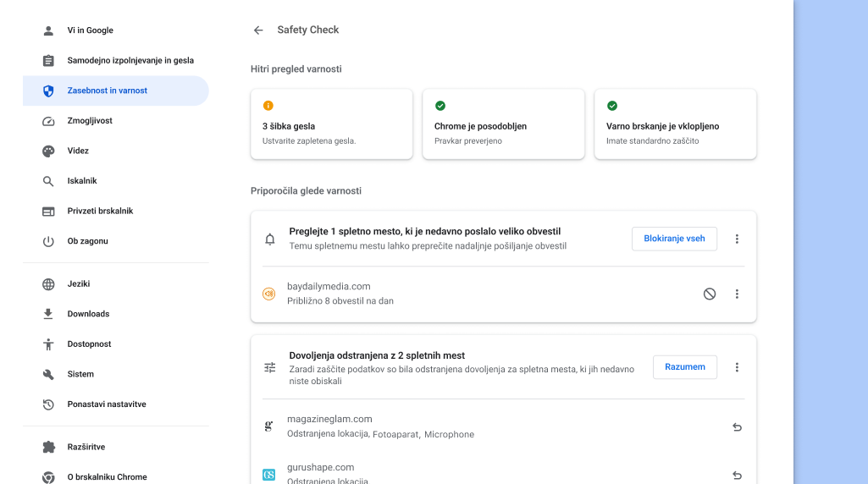The image size is (868, 484).
Task: Block notifications for baydailymedia.com with the block icon
Action: click(709, 294)
